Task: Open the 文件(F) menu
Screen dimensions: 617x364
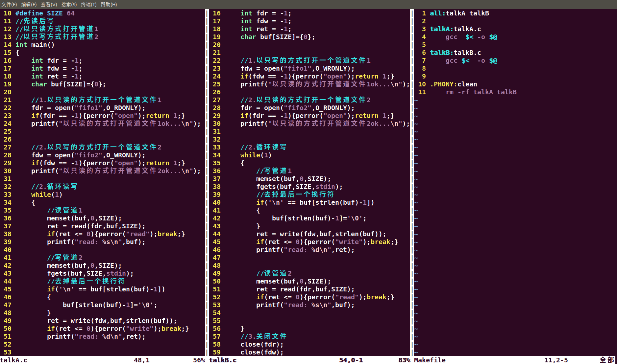Action: tap(9, 4)
